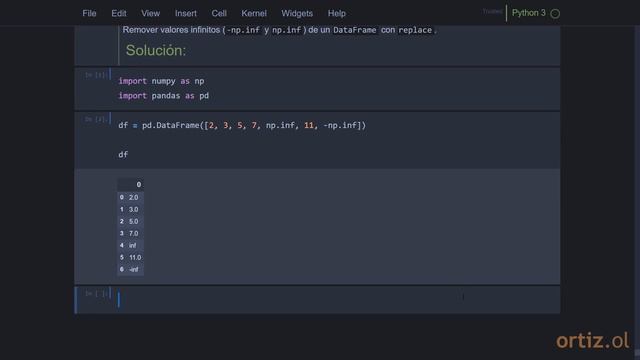Open the Cell menu
This screenshot has width=640, height=360.
219,13
